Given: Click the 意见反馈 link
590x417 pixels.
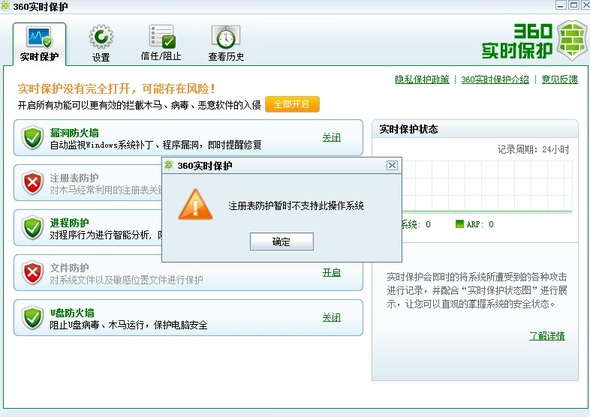Looking at the screenshot, I should [560, 79].
